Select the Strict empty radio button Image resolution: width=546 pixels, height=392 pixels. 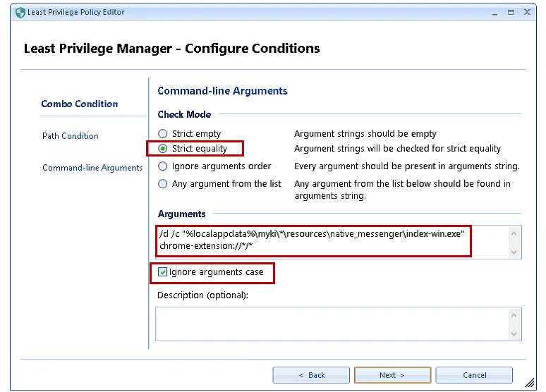[x=163, y=134]
